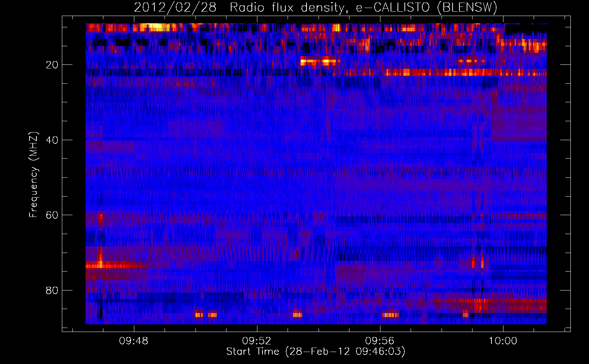The height and width of the screenshot is (364, 589).
Task: Click the time tick label '09:56'
Action: click(x=380, y=341)
